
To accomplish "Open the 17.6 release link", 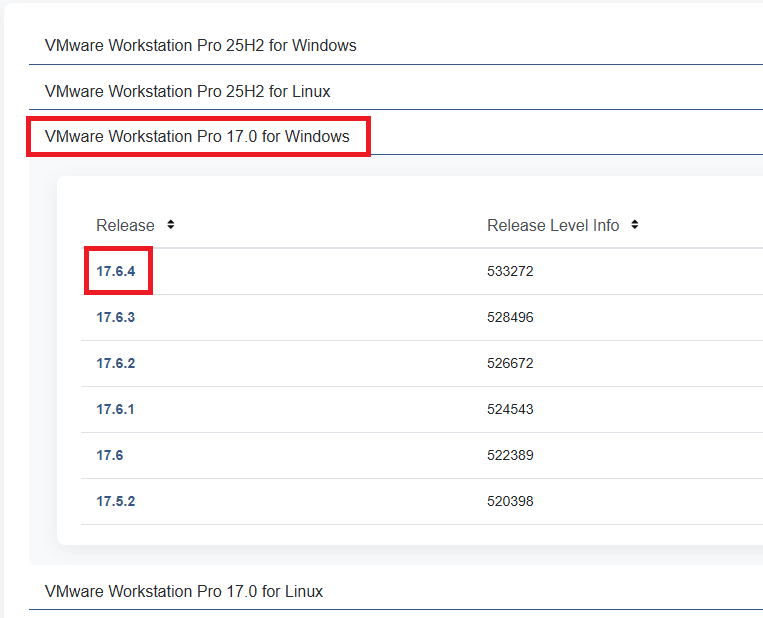I will (x=110, y=455).
